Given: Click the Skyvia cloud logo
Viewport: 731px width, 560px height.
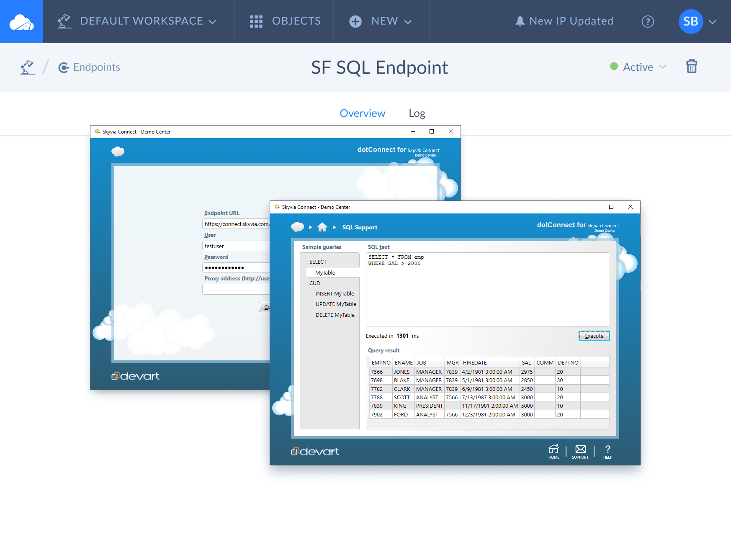Looking at the screenshot, I should (21, 21).
